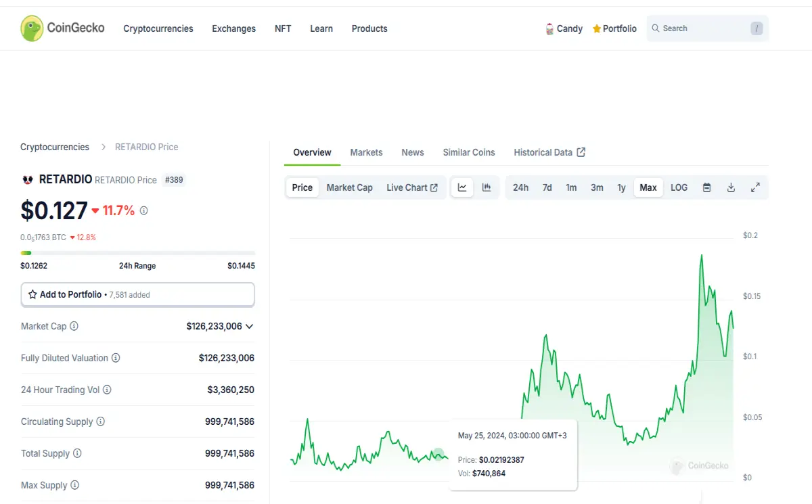Open NFT nav menu
The image size is (812, 504).
(x=283, y=28)
